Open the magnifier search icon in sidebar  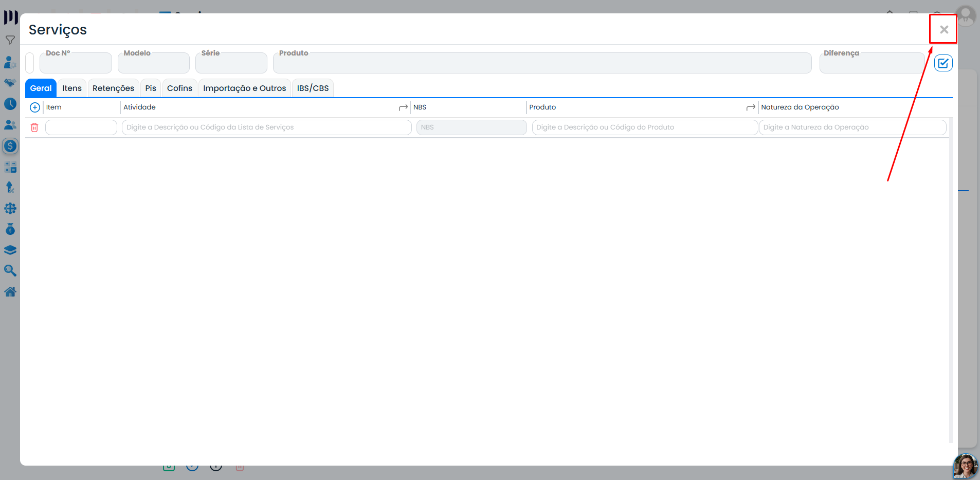click(10, 271)
